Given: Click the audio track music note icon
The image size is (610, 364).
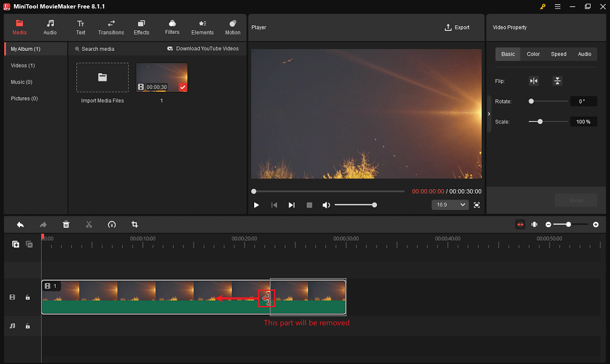Looking at the screenshot, I should point(13,326).
